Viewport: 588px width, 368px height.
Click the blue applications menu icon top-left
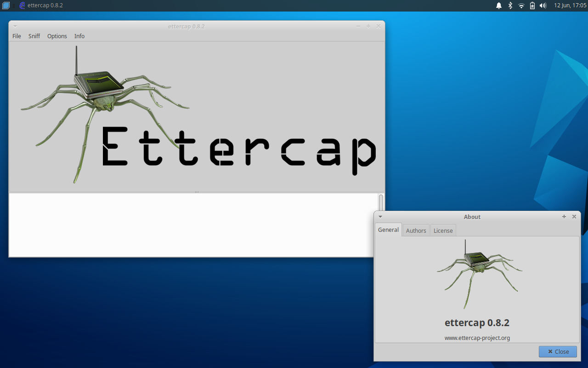[6, 5]
